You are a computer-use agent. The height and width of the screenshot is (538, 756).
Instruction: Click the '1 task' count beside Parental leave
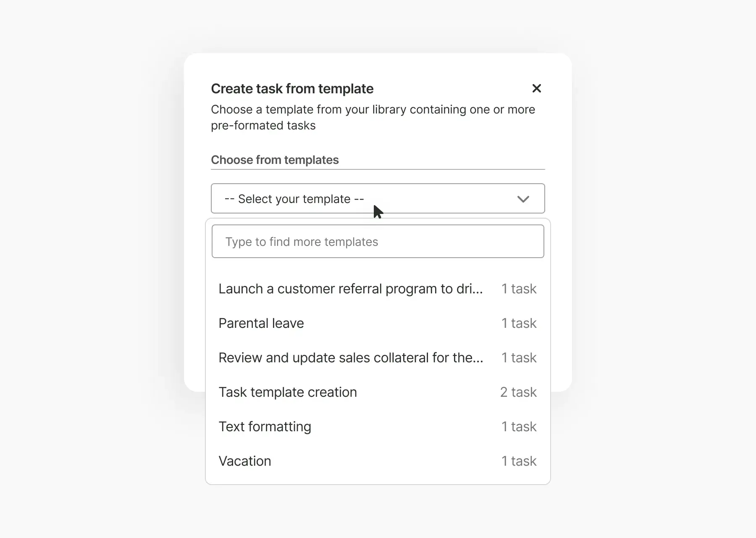(x=519, y=323)
